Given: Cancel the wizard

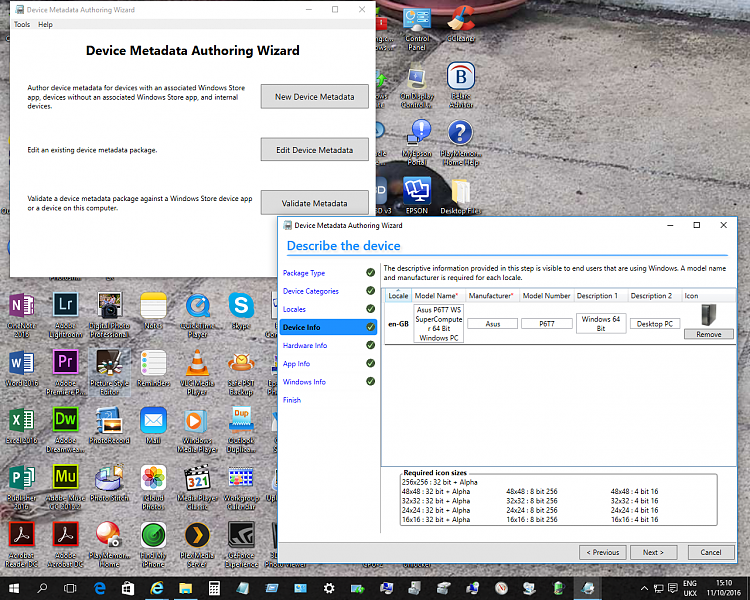Looking at the screenshot, I should pyautogui.click(x=711, y=552).
